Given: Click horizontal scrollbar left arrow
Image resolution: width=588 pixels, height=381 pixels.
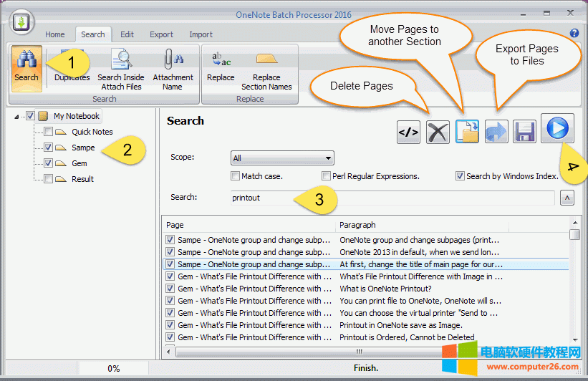Looking at the screenshot, I should coord(168,352).
